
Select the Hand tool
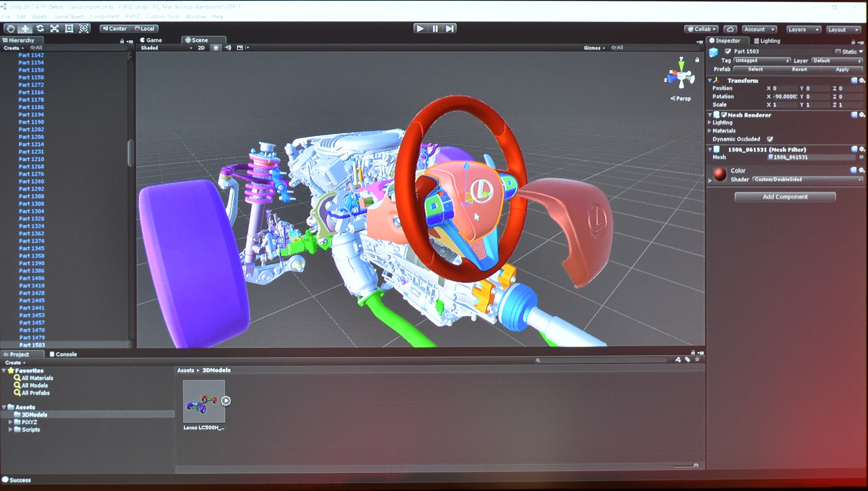point(10,28)
